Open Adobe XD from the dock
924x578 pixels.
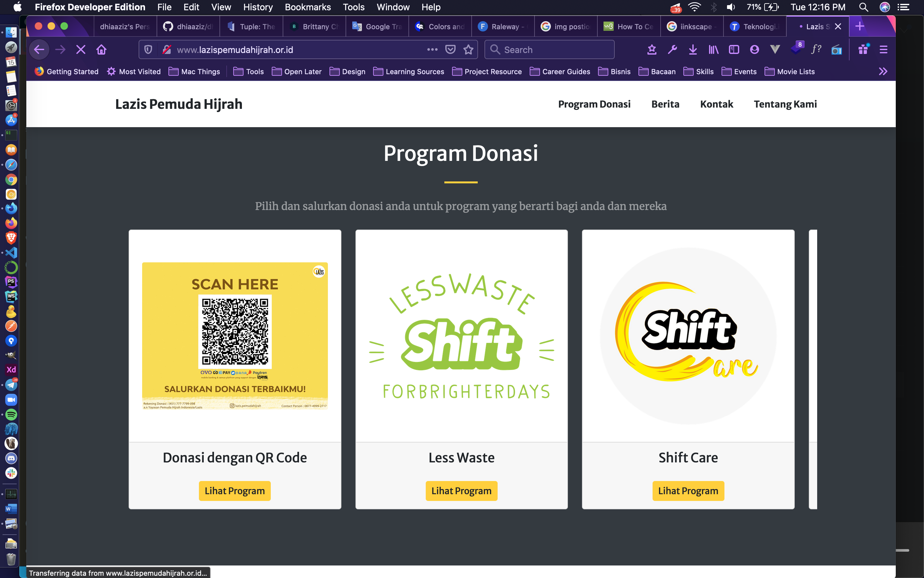coord(11,370)
